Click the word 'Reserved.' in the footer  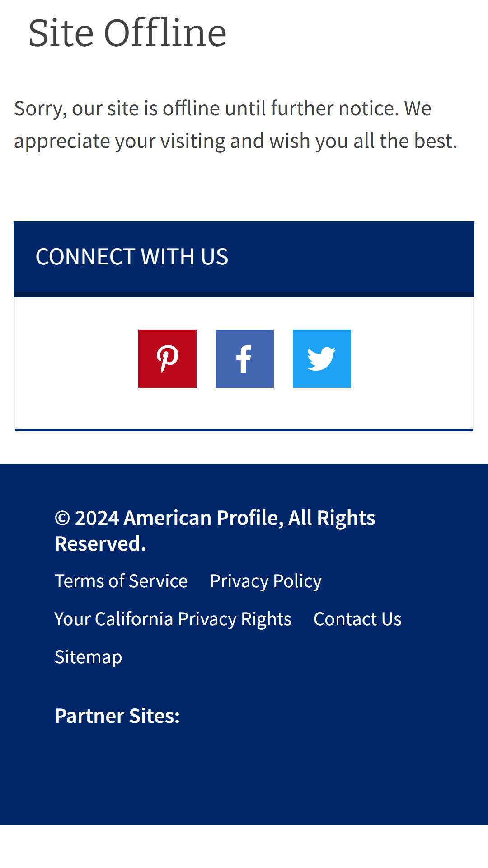pyautogui.click(x=100, y=543)
